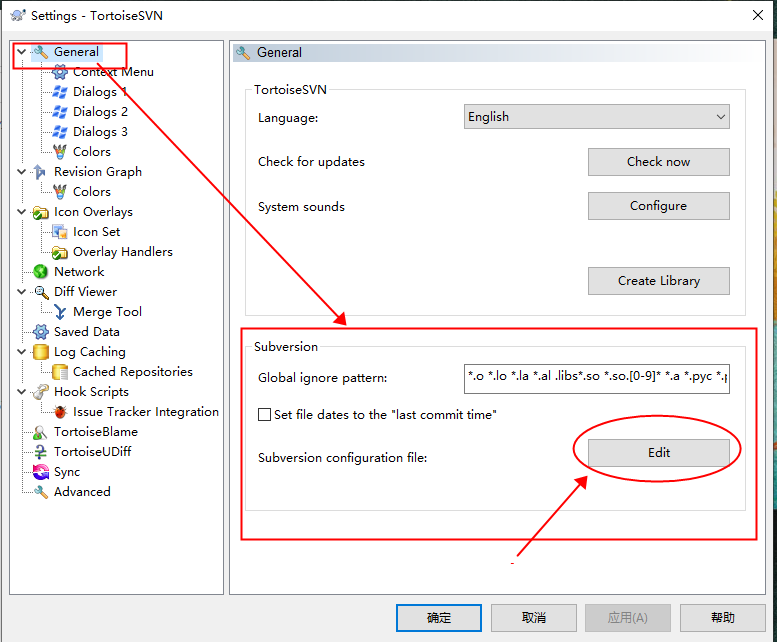Open Saved Data settings page
This screenshot has height=642, width=777.
pos(87,332)
